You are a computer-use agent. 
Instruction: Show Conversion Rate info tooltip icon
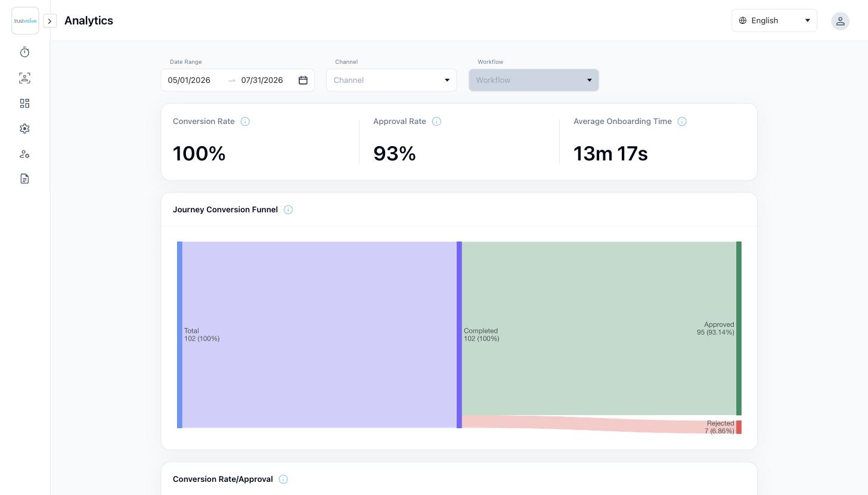coord(245,122)
